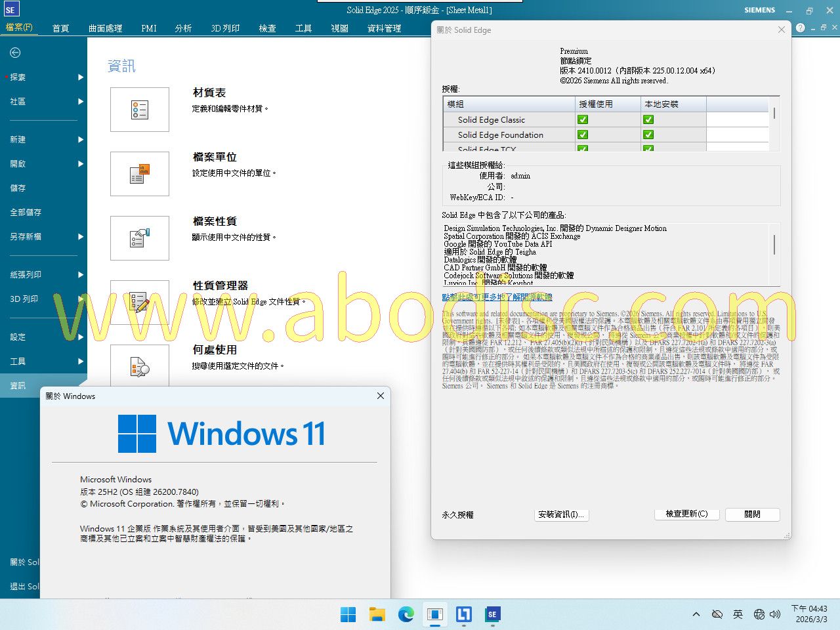
Task: Switch to the 資料管理 tab
Action: [384, 28]
